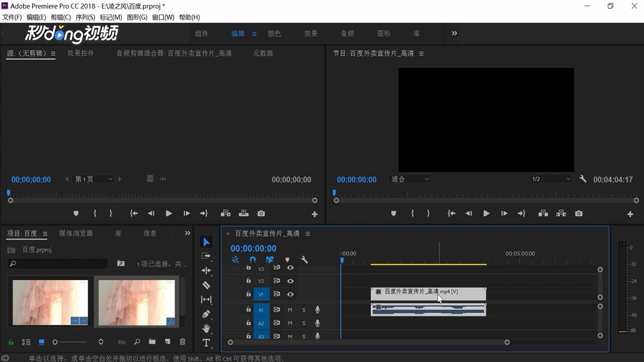Image resolution: width=644 pixels, height=362 pixels.
Task: Open playback resolution dropdown 1/2
Action: tap(551, 179)
